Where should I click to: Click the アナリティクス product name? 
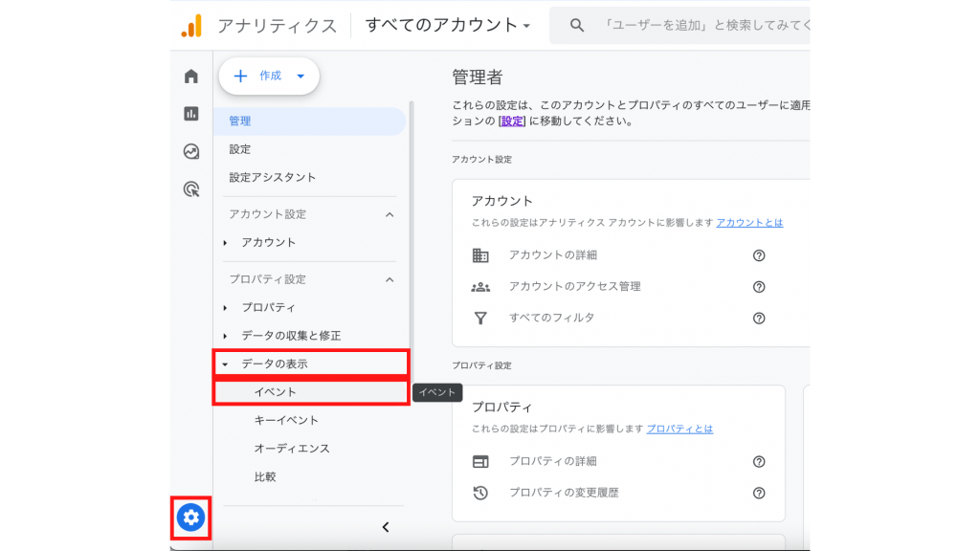pos(277,26)
